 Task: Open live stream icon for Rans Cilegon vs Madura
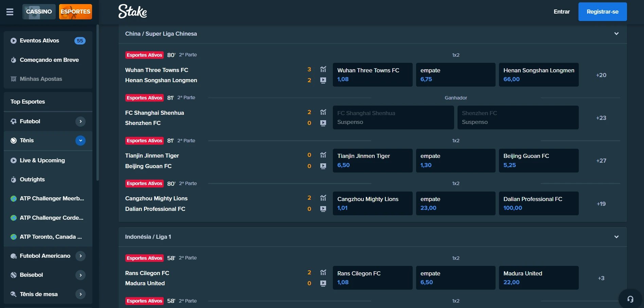coord(323,283)
